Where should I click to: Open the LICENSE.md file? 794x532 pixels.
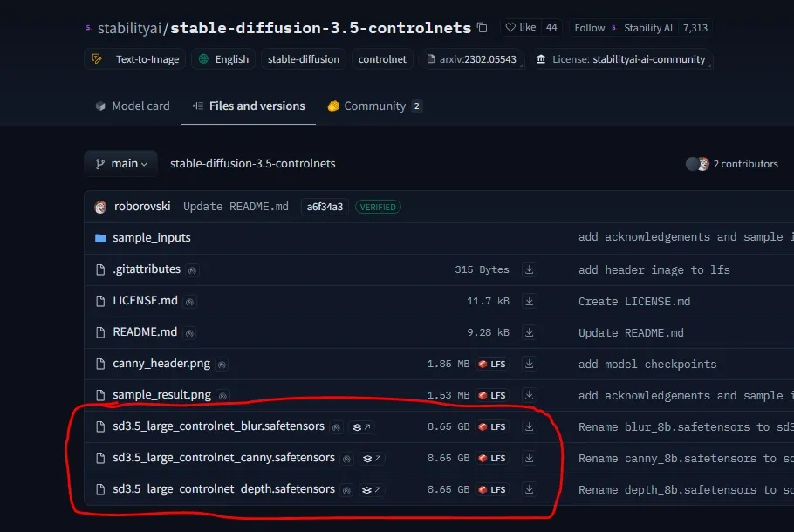145,301
